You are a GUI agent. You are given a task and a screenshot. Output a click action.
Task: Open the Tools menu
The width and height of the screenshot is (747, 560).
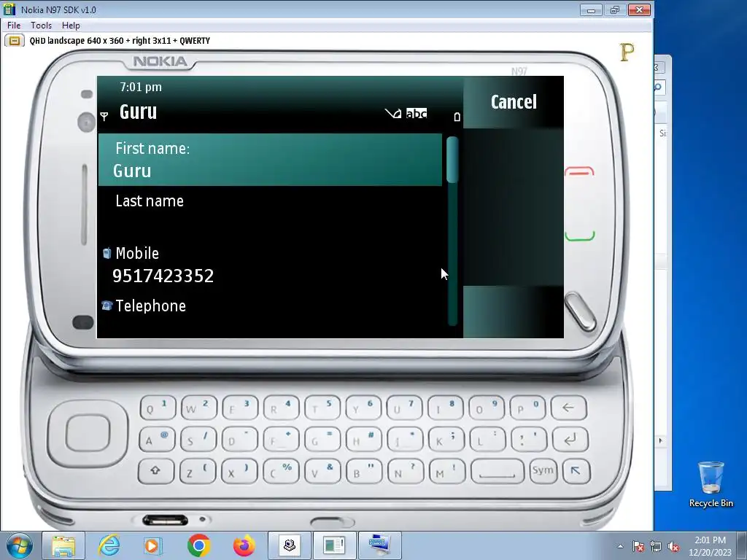click(41, 26)
